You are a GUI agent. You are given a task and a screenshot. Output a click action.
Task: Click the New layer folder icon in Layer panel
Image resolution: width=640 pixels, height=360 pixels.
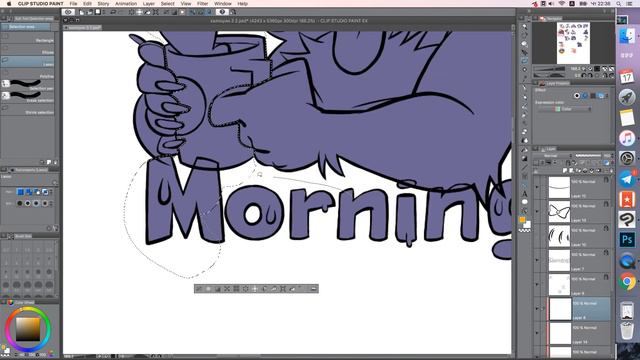(578, 171)
